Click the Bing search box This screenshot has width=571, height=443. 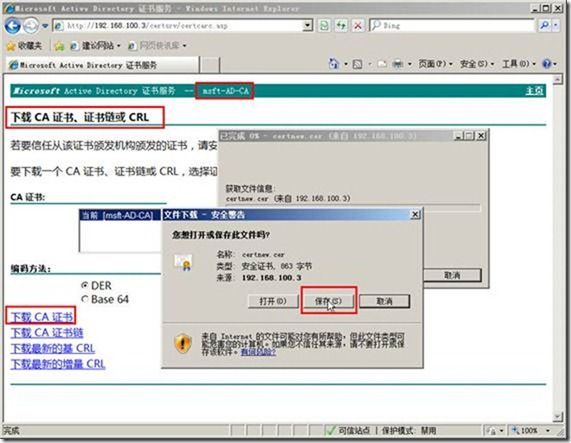452,25
